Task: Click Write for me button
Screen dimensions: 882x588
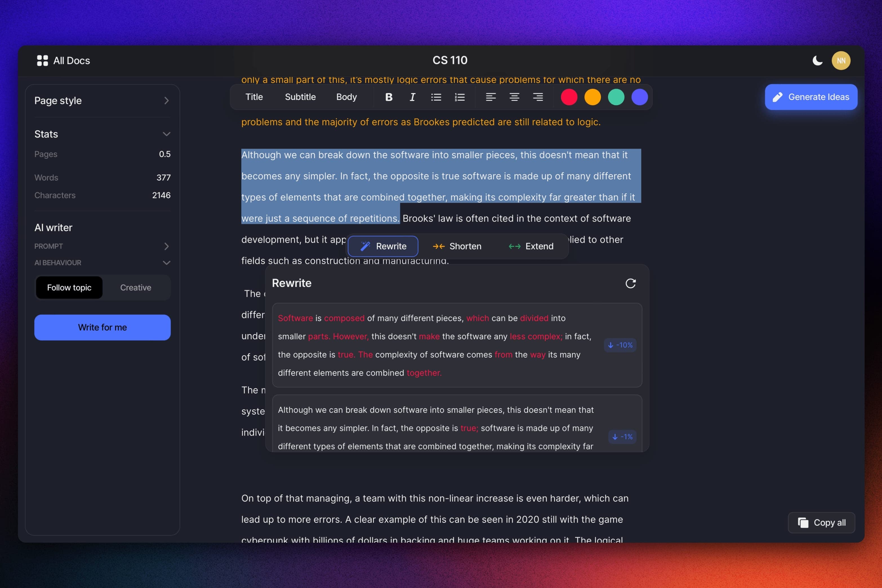Action: [x=103, y=328]
